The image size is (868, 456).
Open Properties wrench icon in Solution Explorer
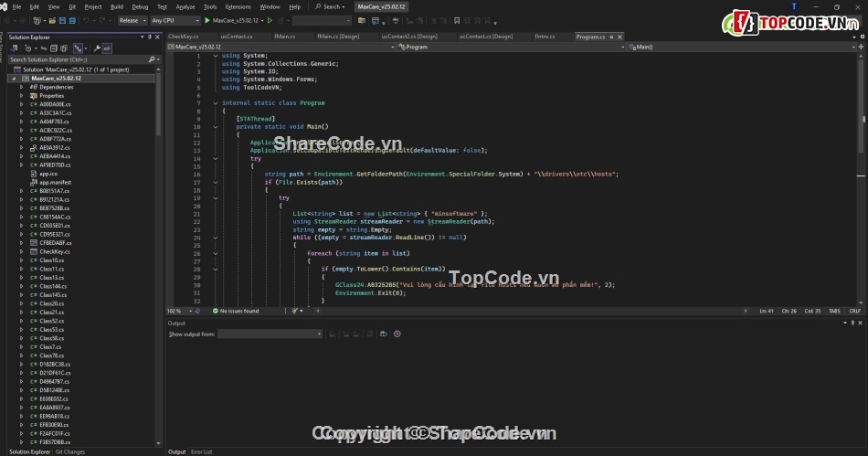pyautogui.click(x=97, y=48)
